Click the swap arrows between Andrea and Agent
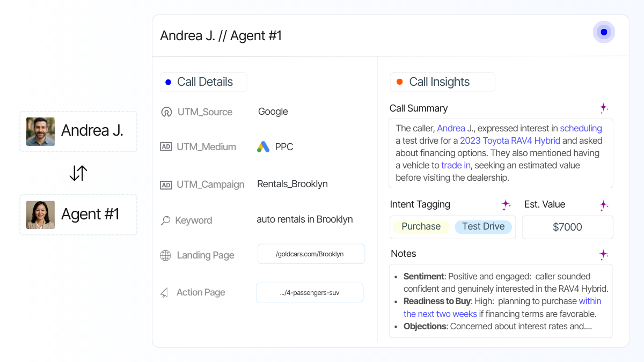644x362 pixels. 78,173
